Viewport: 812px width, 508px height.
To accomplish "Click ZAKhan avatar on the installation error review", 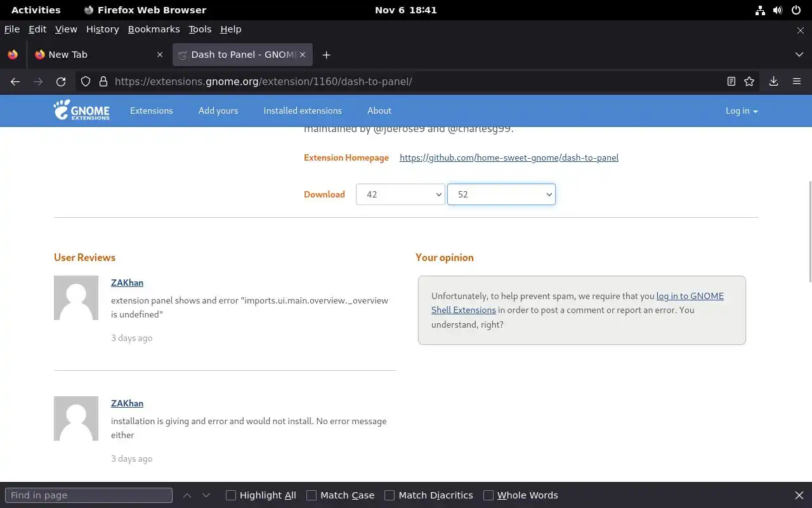I will pyautogui.click(x=76, y=418).
